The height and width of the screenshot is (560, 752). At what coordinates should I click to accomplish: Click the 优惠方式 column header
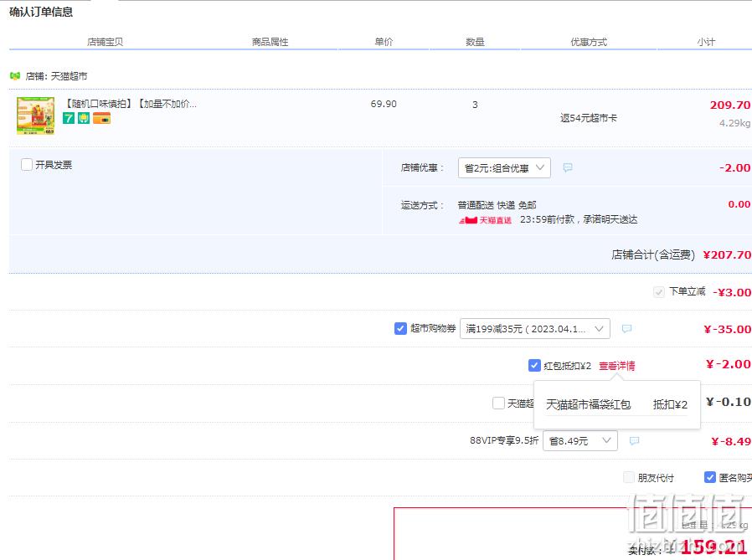(589, 42)
